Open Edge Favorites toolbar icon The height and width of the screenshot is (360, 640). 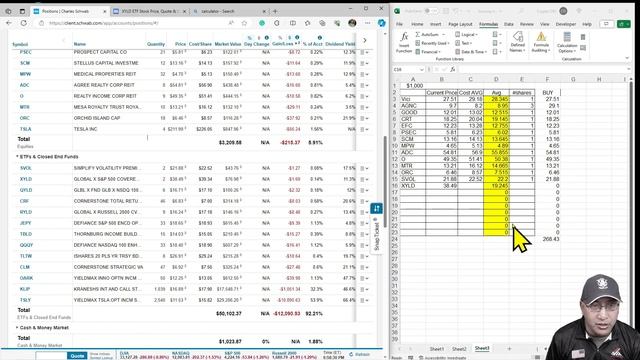[307, 23]
